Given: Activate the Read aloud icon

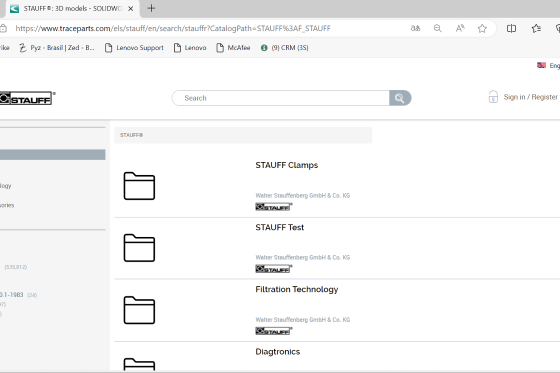Looking at the screenshot, I should pos(460,28).
